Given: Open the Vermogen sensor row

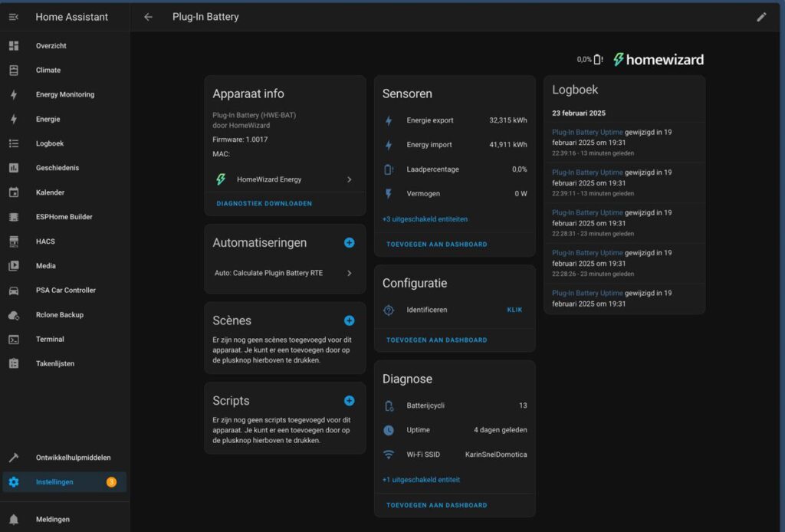Looking at the screenshot, I should [x=455, y=194].
